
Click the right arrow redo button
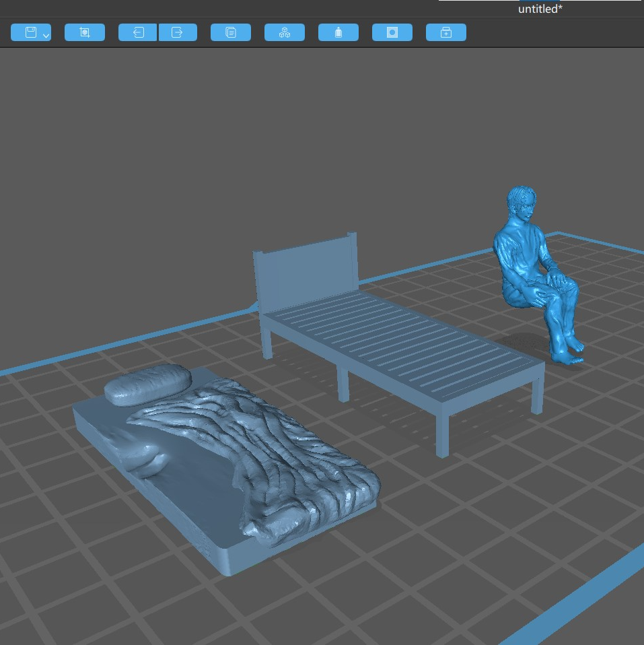[178, 32]
